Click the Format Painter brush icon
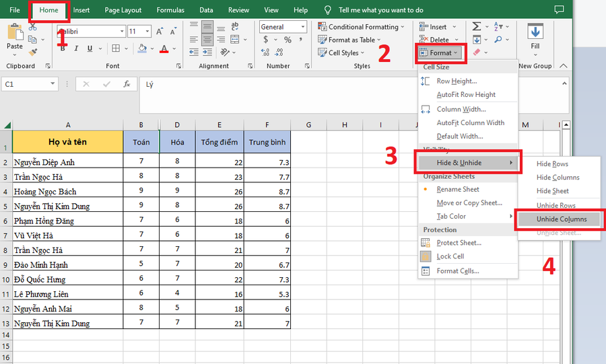606x364 pixels. tap(33, 52)
